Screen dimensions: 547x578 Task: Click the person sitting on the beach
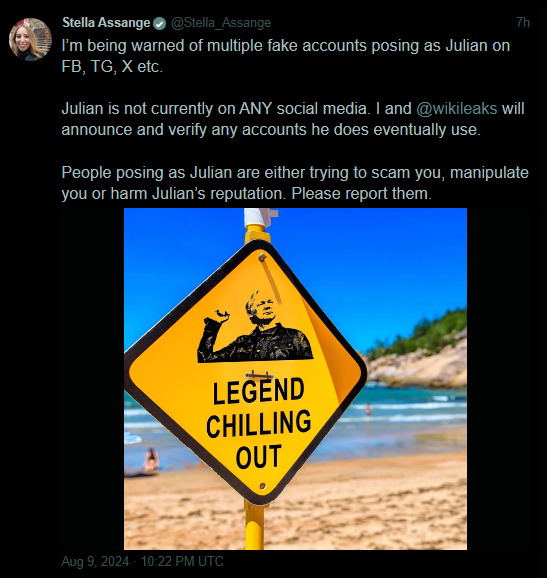(x=151, y=460)
